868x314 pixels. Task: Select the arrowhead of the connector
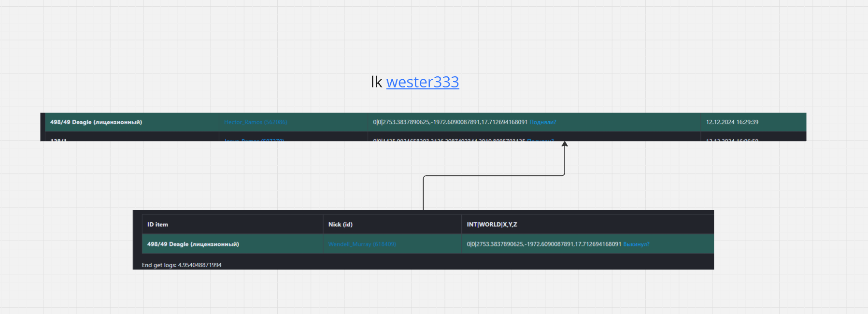click(564, 144)
